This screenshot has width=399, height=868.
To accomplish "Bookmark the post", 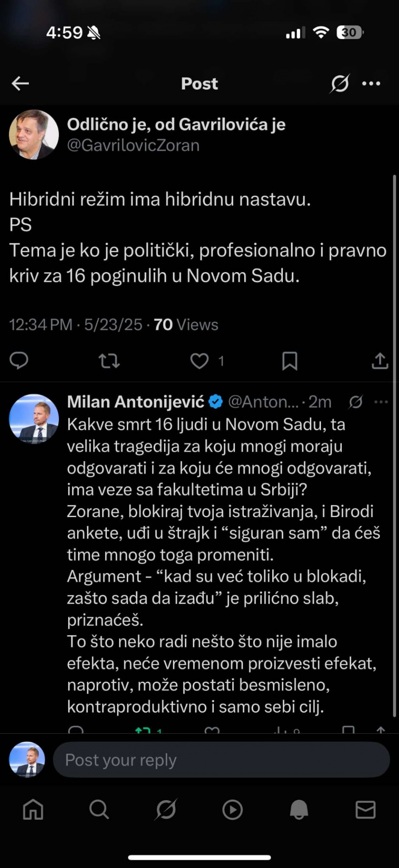I will (290, 361).
